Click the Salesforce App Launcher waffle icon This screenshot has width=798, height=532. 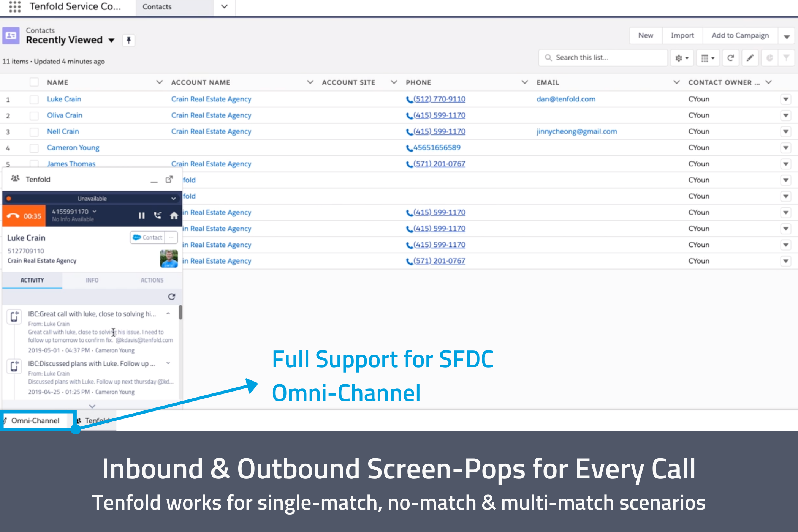point(14,8)
